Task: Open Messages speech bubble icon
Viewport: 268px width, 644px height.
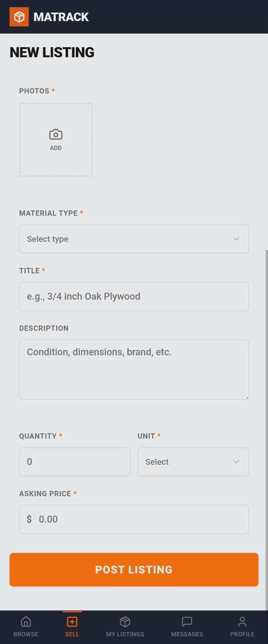Action: [187, 621]
